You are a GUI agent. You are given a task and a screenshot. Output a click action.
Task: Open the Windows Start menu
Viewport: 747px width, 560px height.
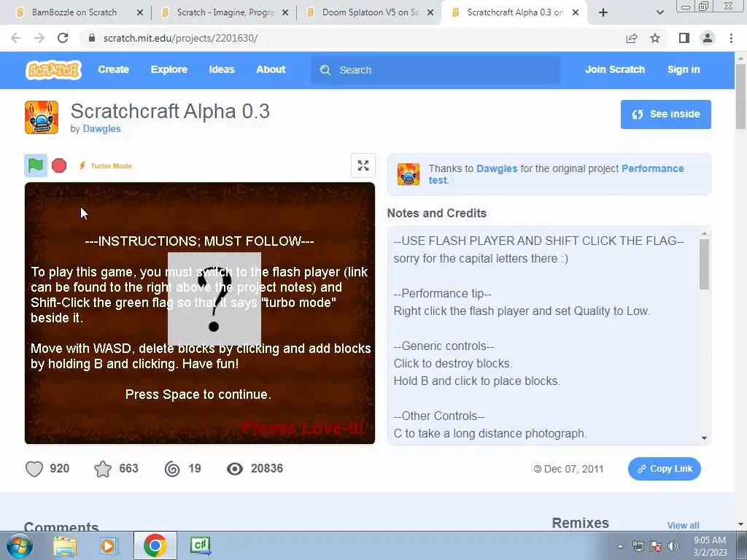[19, 545]
